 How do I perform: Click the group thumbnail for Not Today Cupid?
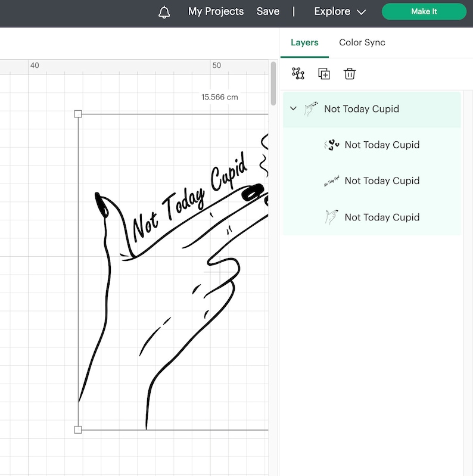311,109
